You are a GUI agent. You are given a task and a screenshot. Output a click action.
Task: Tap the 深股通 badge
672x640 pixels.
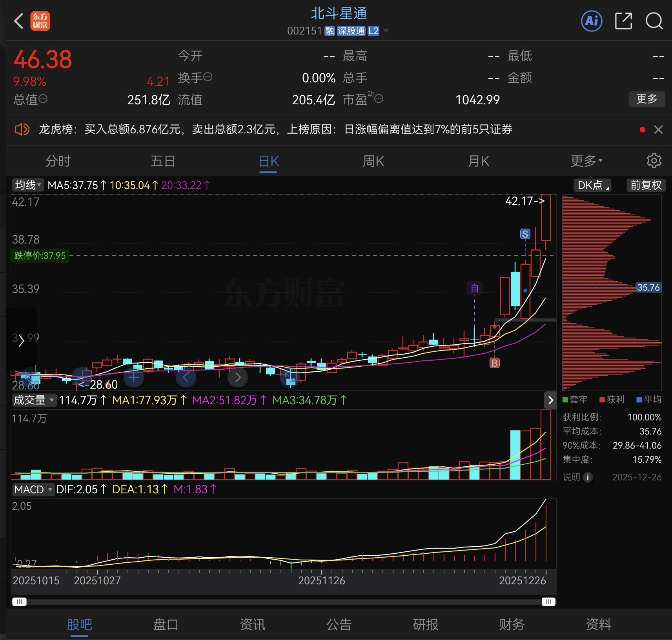click(351, 31)
